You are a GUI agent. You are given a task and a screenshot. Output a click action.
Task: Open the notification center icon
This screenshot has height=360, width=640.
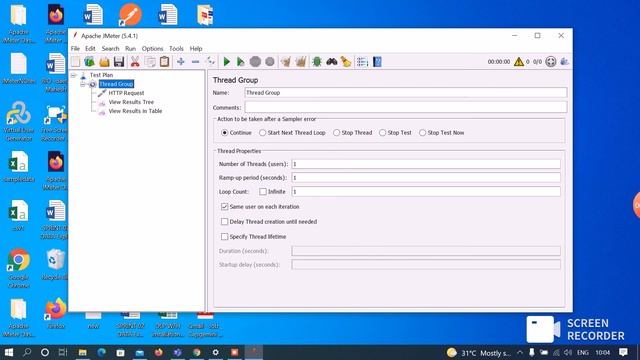[623, 352]
